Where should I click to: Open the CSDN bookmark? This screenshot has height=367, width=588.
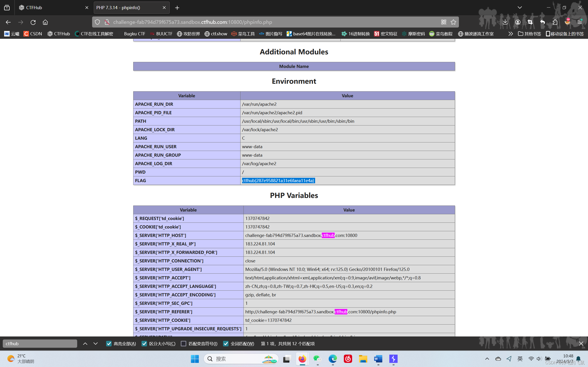[x=33, y=34]
